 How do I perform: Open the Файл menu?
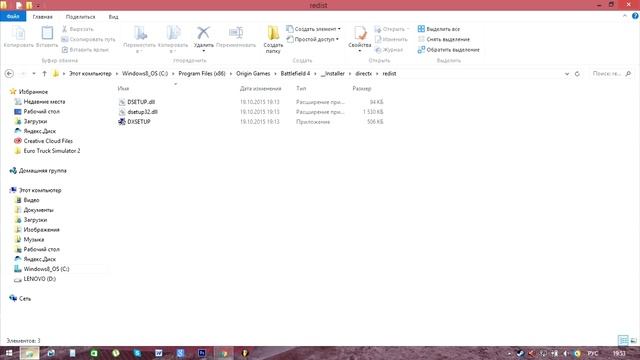13,16
